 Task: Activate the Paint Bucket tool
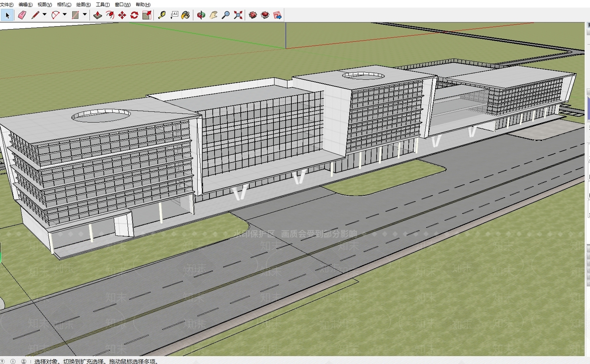[186, 15]
